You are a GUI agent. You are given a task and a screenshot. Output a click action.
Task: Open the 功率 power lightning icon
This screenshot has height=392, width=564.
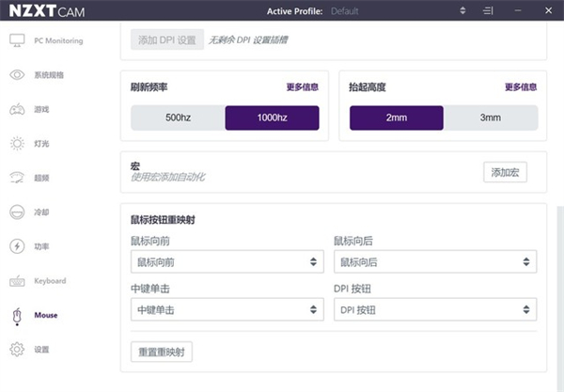[17, 246]
